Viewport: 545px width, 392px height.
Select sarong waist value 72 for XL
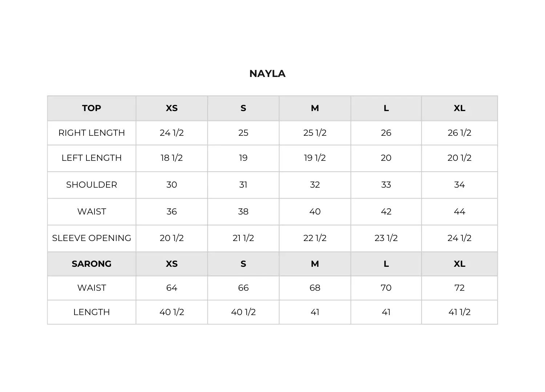pyautogui.click(x=459, y=288)
